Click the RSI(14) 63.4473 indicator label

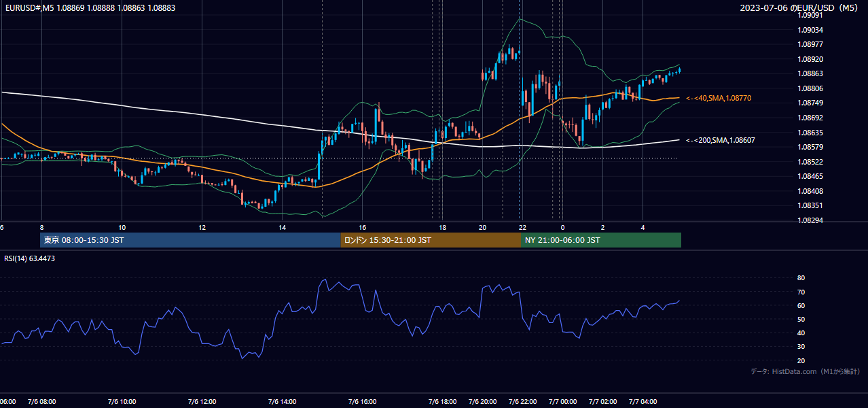(x=30, y=258)
